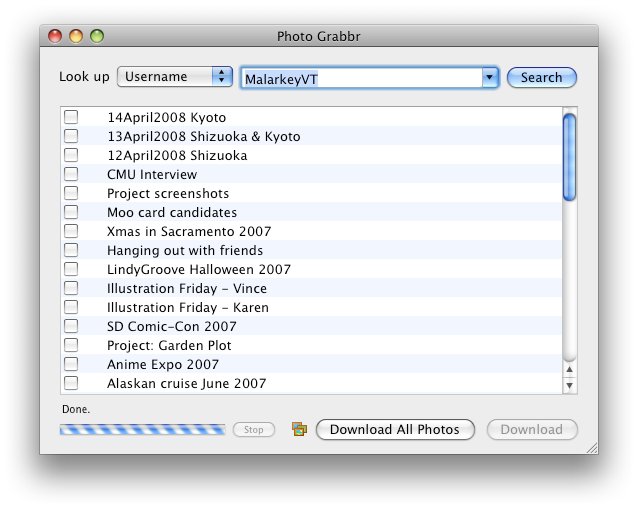Tick the 13April2008 Shizuoka & Kyoto checkbox
This screenshot has width=638, height=509.
point(71,136)
